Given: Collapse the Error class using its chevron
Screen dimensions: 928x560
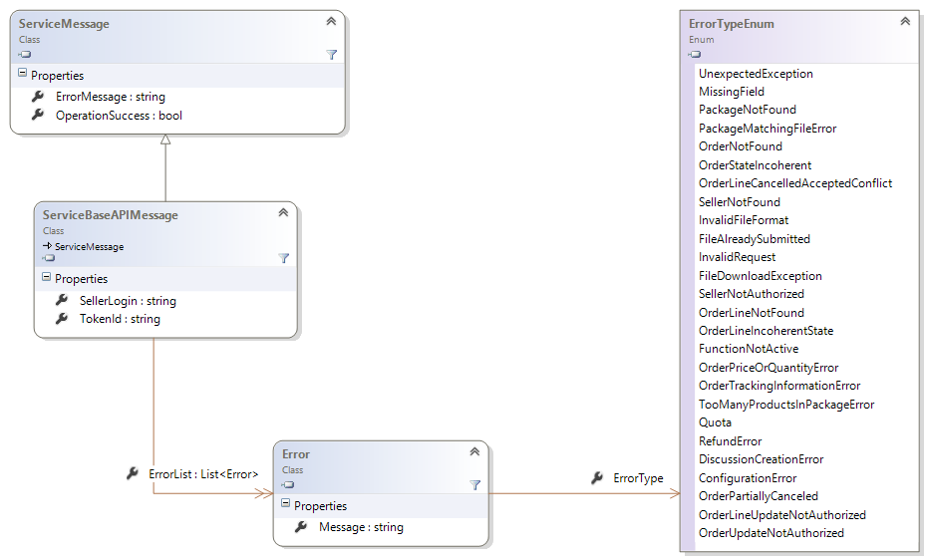Looking at the screenshot, I should click(474, 451).
